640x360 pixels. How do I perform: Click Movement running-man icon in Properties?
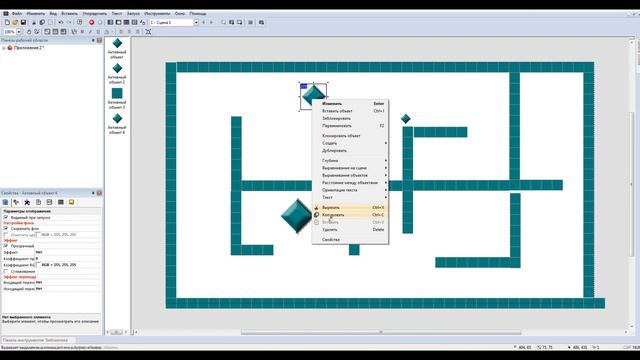pyautogui.click(x=27, y=202)
